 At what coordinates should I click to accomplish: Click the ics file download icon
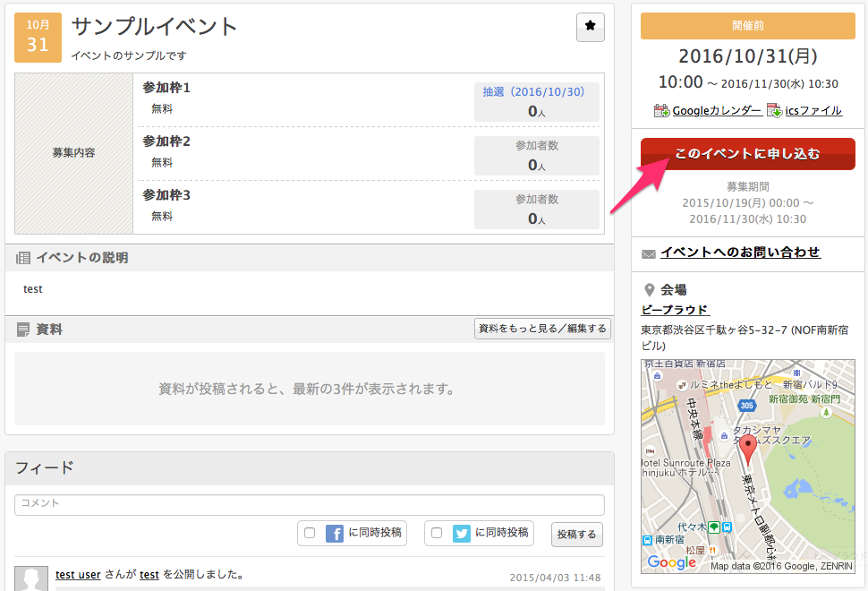coord(774,111)
